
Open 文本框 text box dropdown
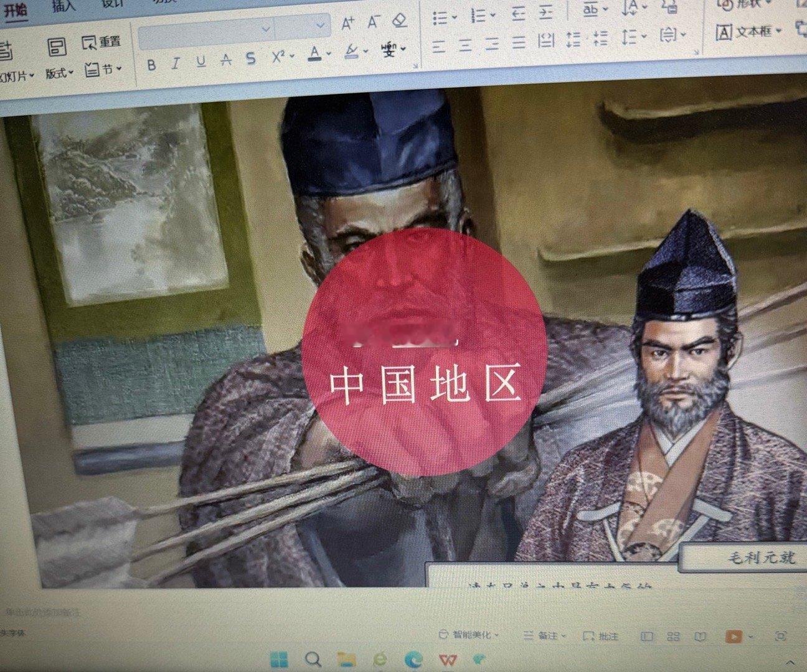click(x=748, y=31)
